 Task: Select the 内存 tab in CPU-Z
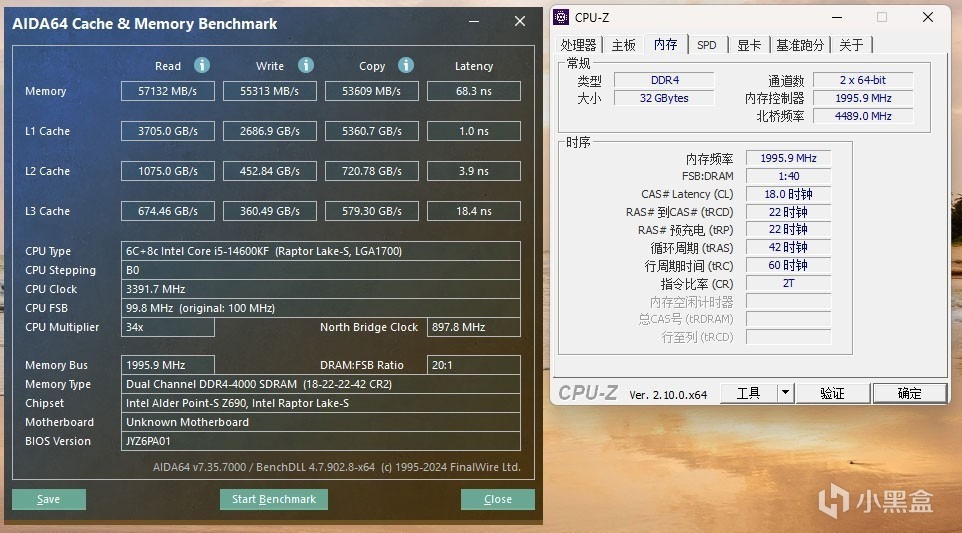point(666,44)
